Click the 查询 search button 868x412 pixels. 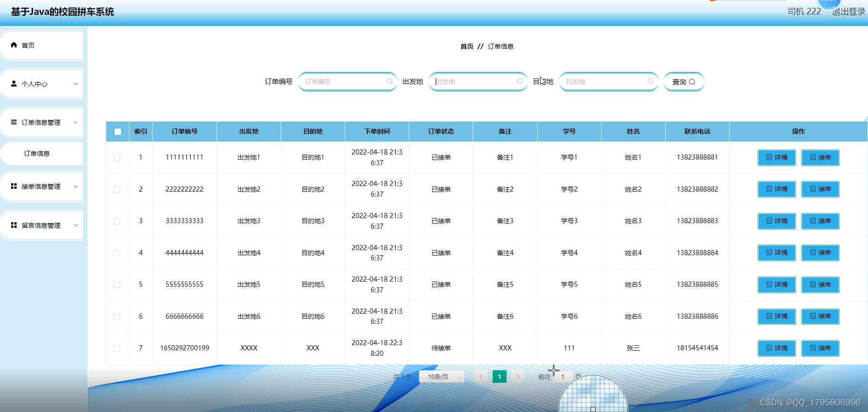[x=684, y=82]
